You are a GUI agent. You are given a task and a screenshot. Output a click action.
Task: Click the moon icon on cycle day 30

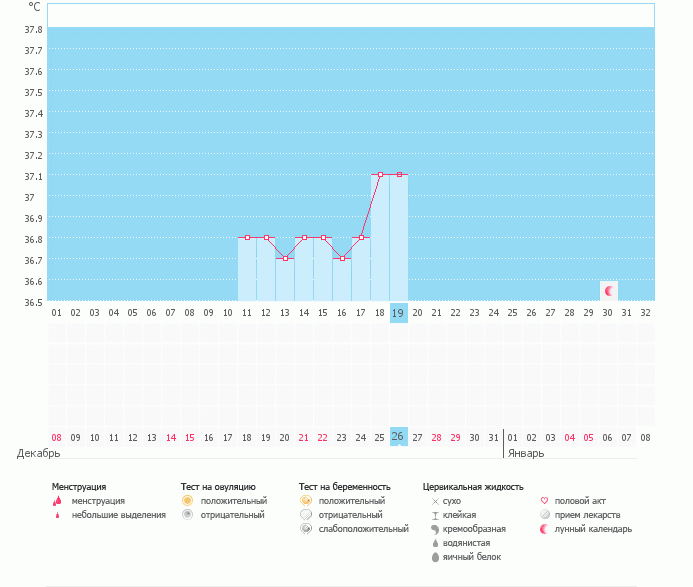point(608,290)
